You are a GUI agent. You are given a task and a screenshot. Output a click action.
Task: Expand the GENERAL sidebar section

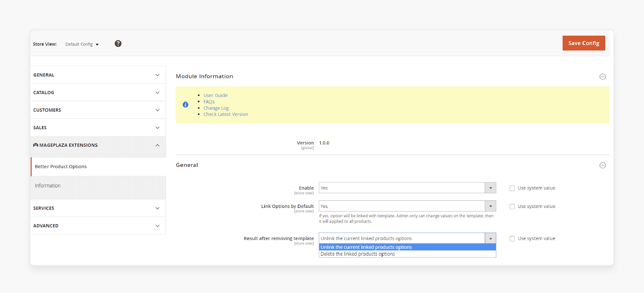coord(98,75)
